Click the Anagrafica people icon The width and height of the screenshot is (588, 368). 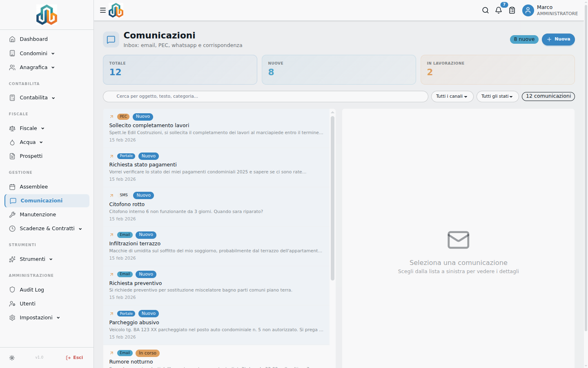pyautogui.click(x=12, y=67)
